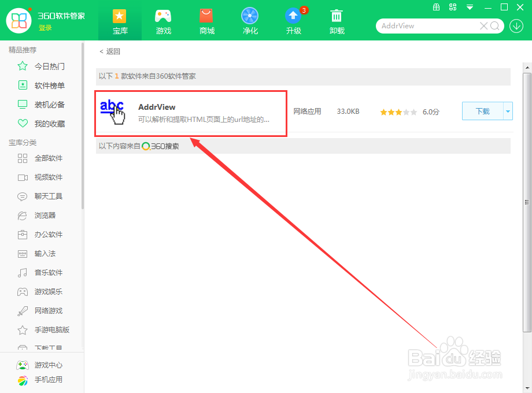Open the 卸载 tab

pyautogui.click(x=337, y=21)
